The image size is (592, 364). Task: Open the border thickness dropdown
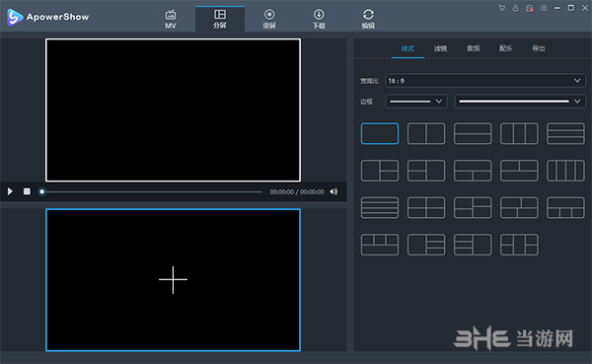click(416, 102)
